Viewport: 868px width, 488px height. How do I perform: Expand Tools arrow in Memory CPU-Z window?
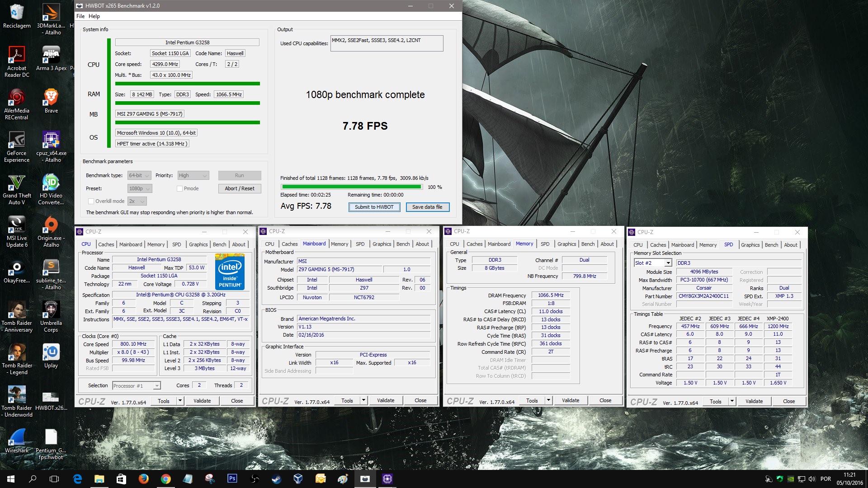(x=548, y=400)
